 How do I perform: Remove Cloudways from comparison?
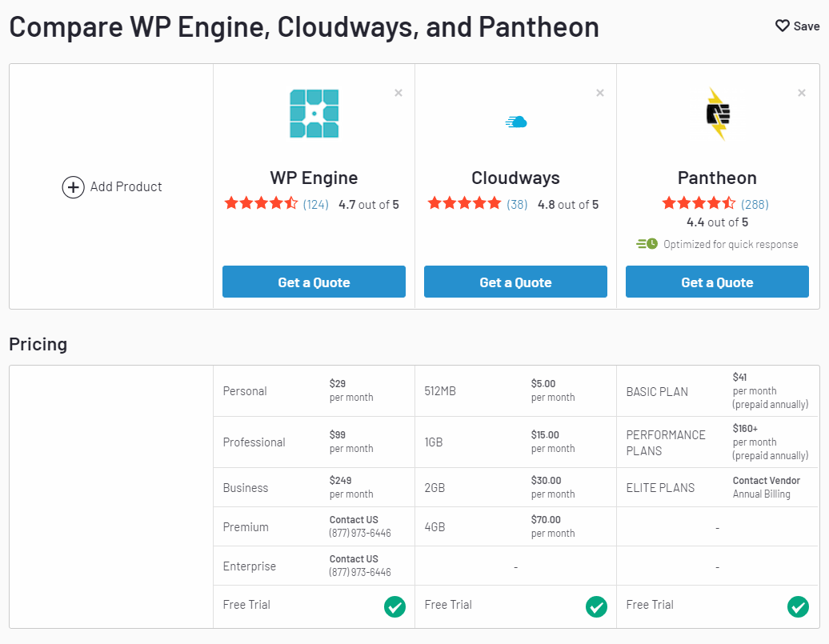click(x=600, y=93)
